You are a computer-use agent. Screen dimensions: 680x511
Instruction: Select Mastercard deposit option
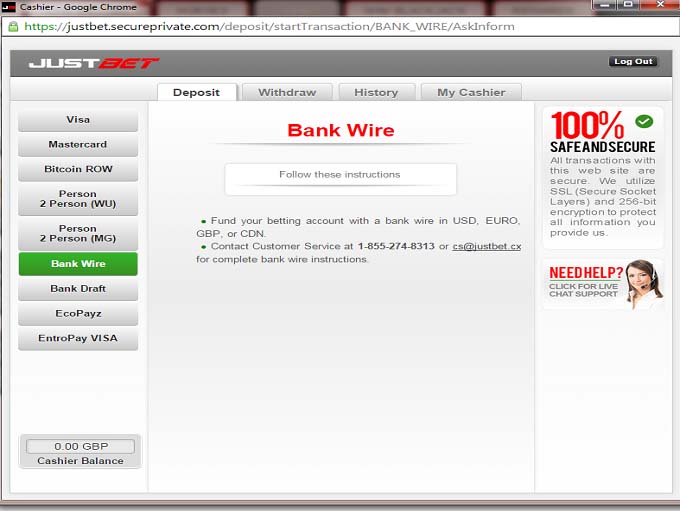[x=78, y=145]
